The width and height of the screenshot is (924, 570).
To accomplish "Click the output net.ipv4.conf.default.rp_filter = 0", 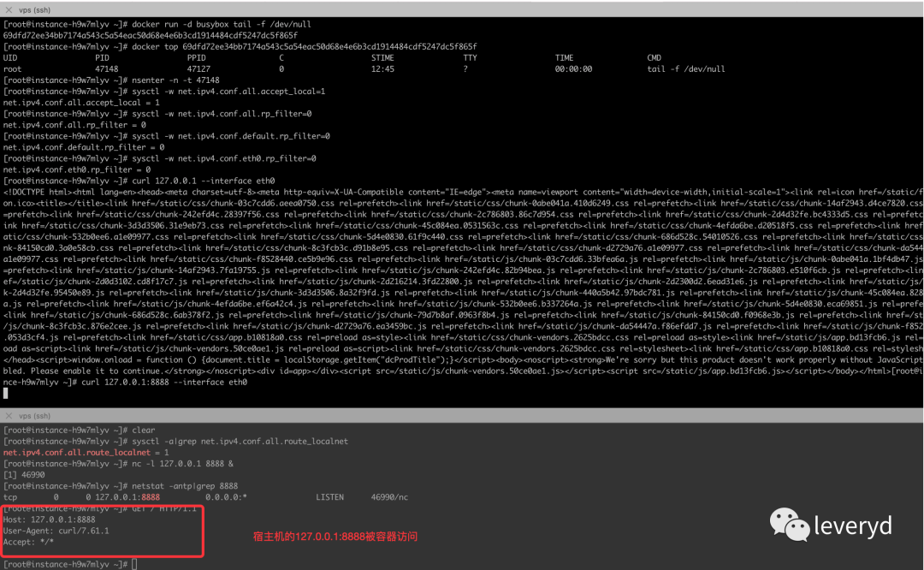I will (x=84, y=147).
